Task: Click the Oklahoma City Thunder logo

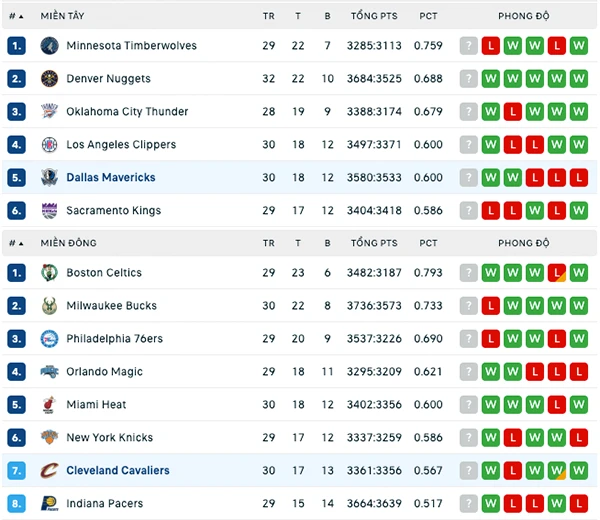Action: 49,111
